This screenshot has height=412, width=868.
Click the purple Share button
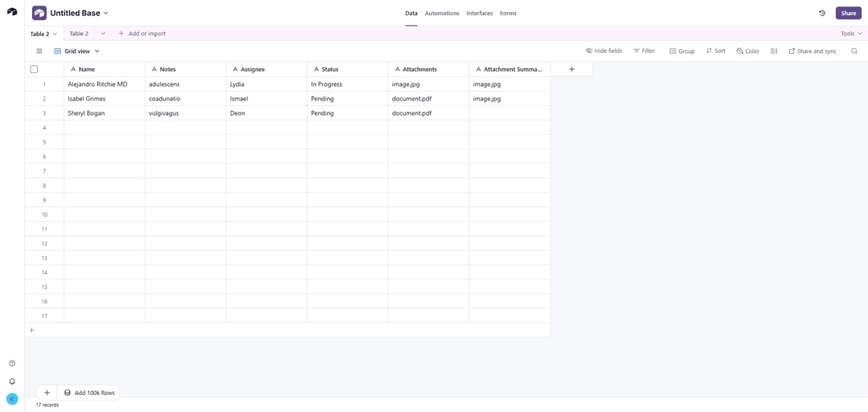(848, 13)
